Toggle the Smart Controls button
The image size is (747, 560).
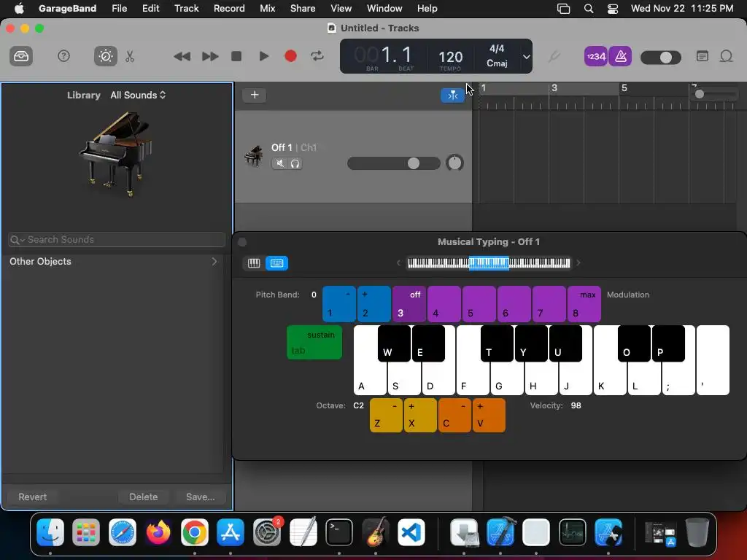coord(105,56)
